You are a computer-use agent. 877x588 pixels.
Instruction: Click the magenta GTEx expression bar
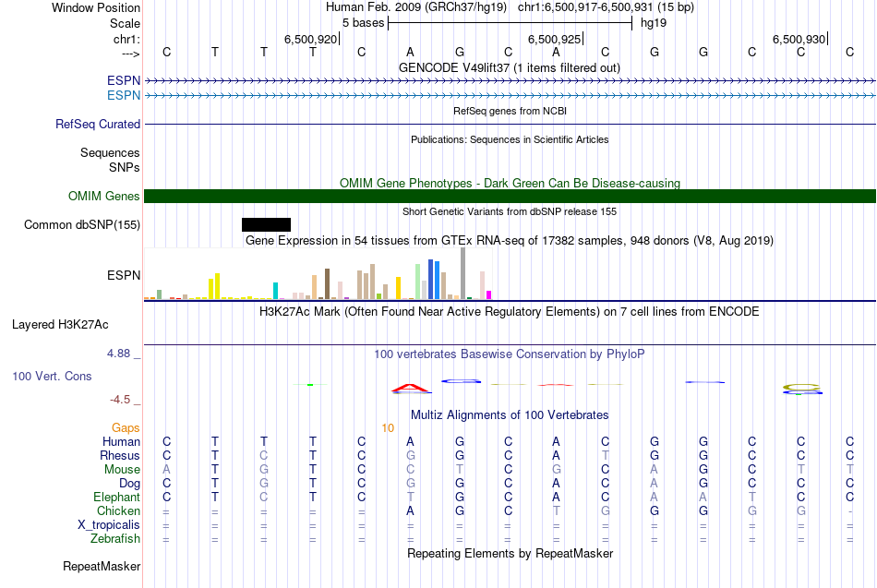point(489,294)
